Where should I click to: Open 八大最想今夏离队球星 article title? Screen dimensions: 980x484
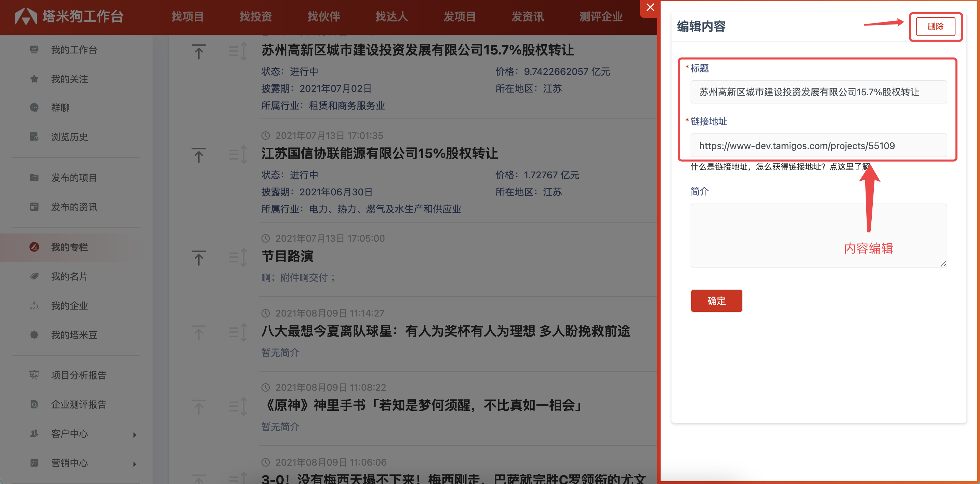(x=445, y=331)
